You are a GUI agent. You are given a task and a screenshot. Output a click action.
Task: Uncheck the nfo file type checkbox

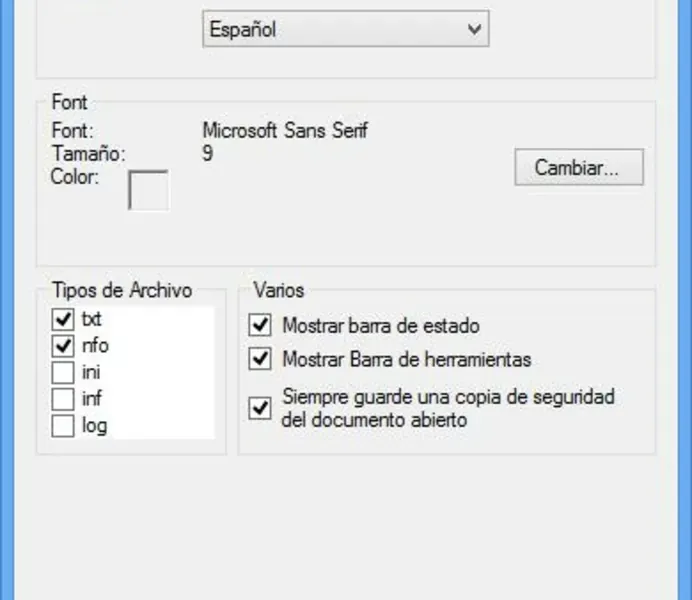pyautogui.click(x=63, y=346)
